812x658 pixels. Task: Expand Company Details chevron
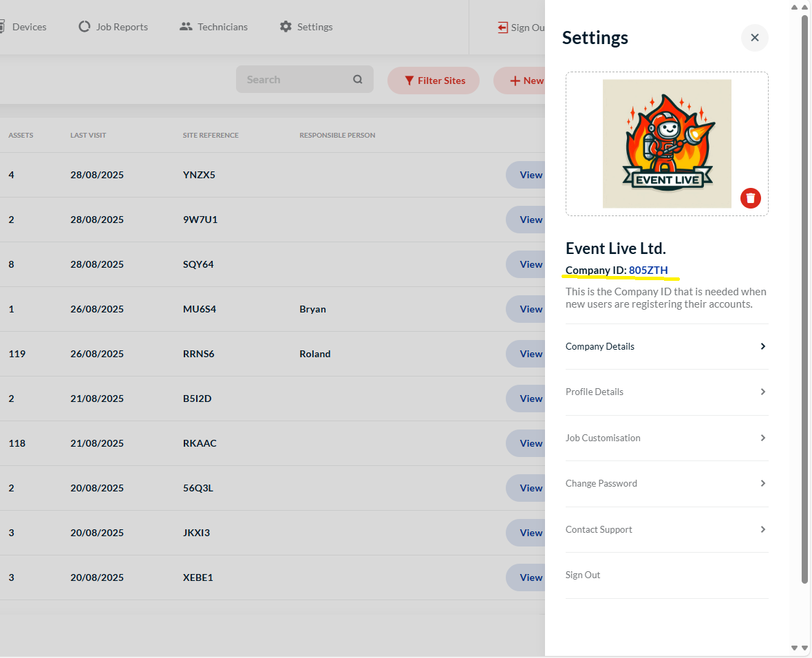(x=762, y=346)
